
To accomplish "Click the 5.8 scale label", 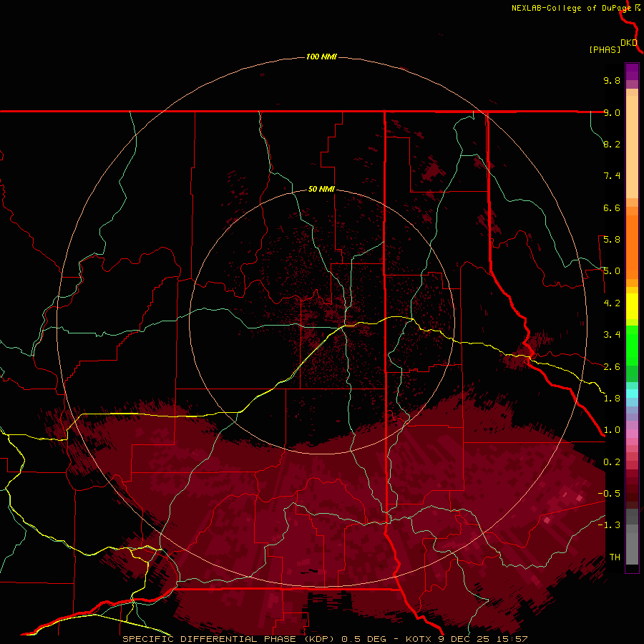I will coord(612,240).
